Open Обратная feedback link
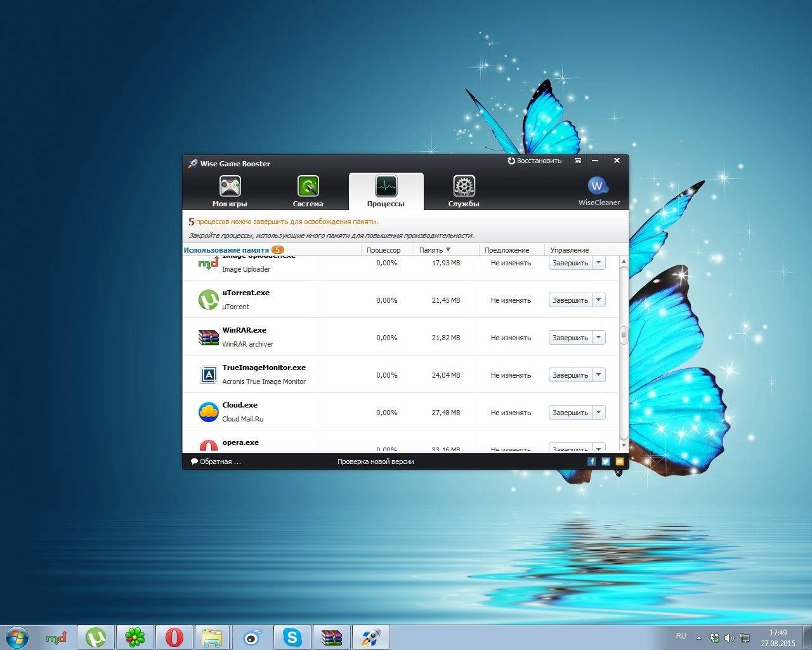This screenshot has height=650, width=812. pyautogui.click(x=216, y=461)
